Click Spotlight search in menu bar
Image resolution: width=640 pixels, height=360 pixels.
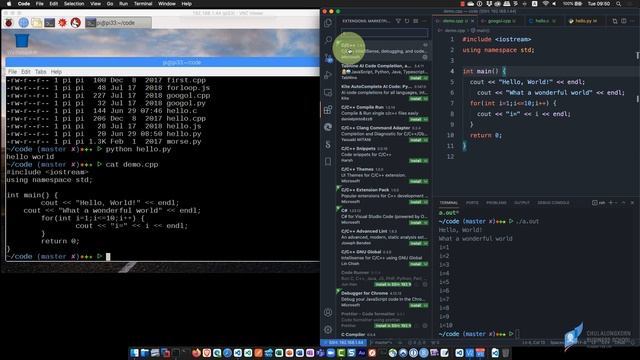(619, 4)
